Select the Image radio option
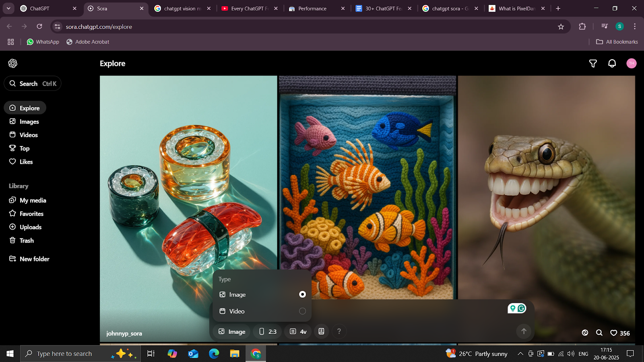The image size is (644, 362). pos(302,294)
